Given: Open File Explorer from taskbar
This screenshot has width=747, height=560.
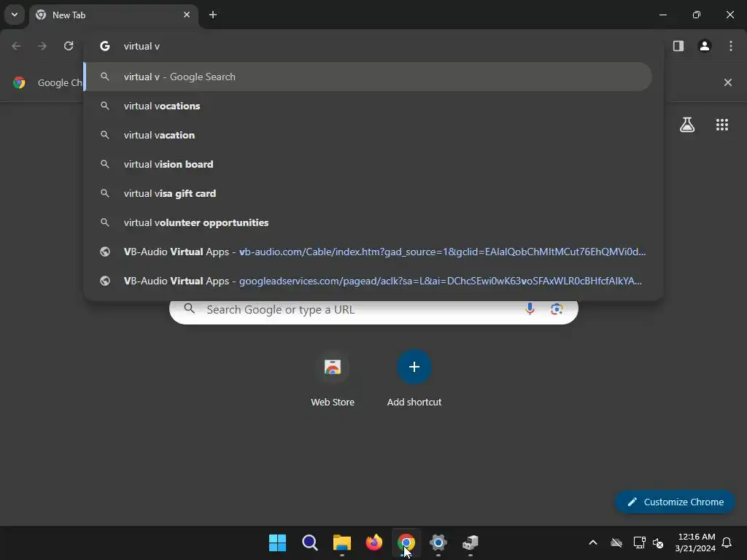Looking at the screenshot, I should pos(341,542).
